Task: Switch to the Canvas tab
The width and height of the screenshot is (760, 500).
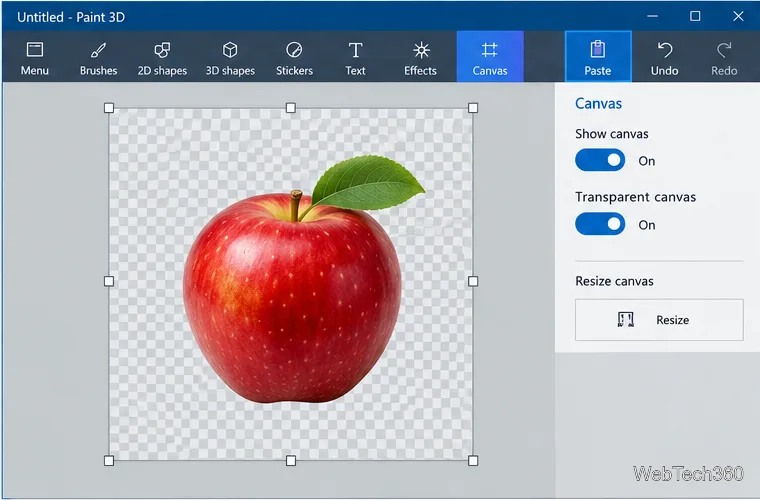Action: [x=490, y=56]
